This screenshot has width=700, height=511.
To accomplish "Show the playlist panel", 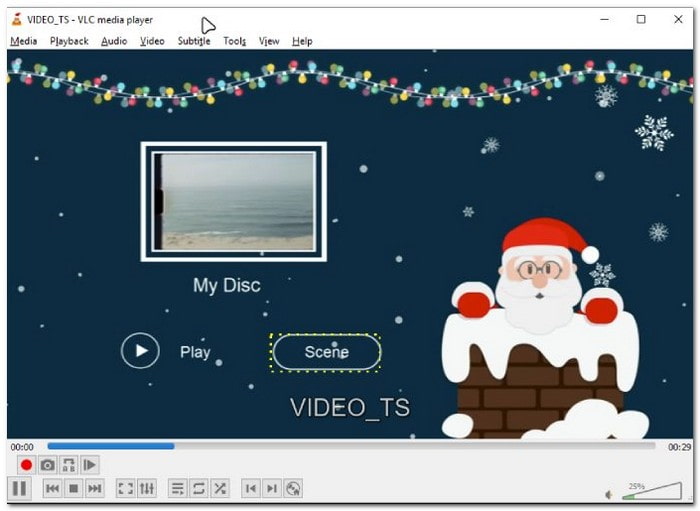I will tap(177, 488).
